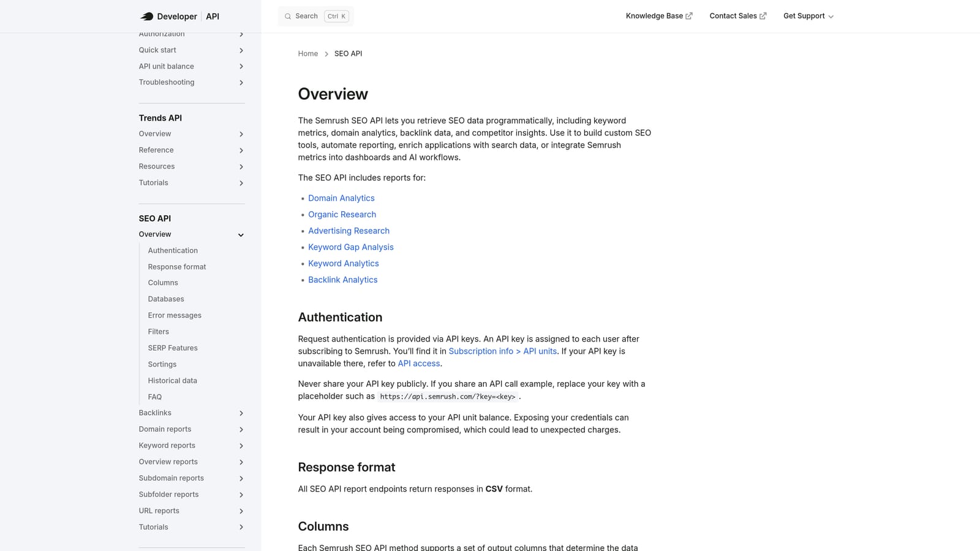Select Sortings in the sidebar
The image size is (980, 551).
[162, 364]
